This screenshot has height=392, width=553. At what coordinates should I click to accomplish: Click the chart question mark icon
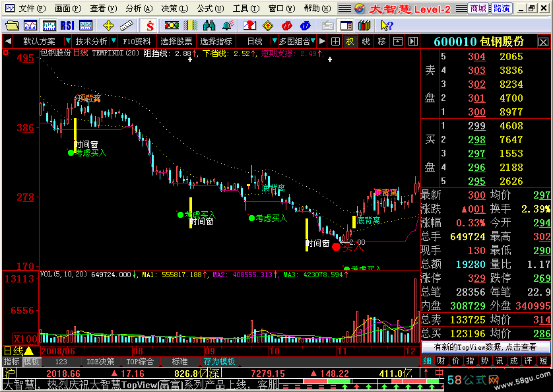coord(249,25)
